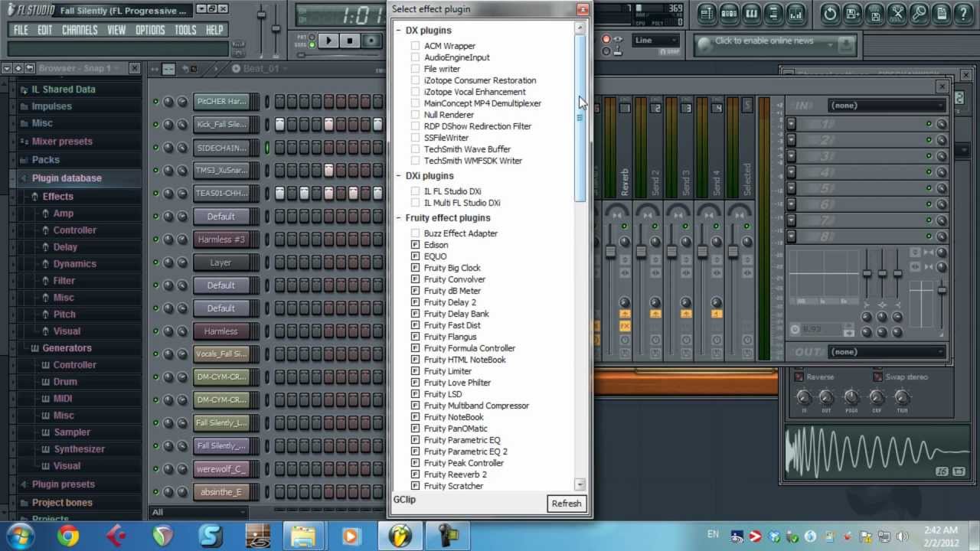Check the IL FL Studio DXi checkbox
980x551 pixels.
click(x=415, y=191)
